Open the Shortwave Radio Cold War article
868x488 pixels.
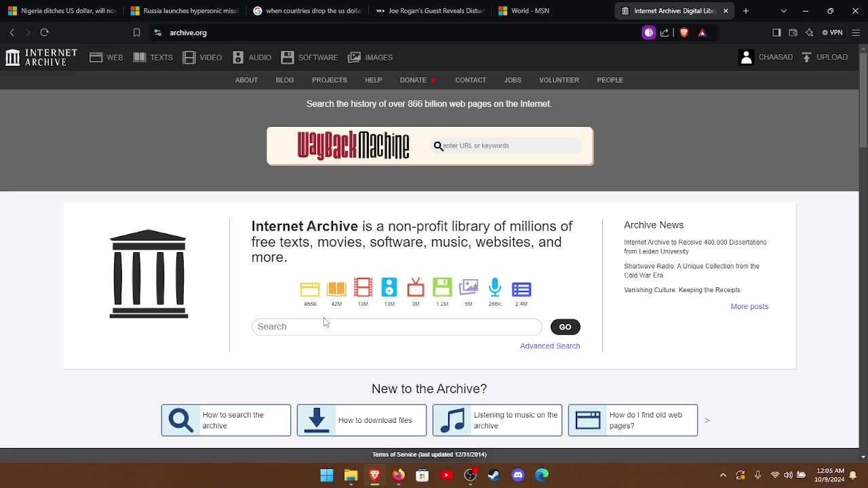click(692, 270)
